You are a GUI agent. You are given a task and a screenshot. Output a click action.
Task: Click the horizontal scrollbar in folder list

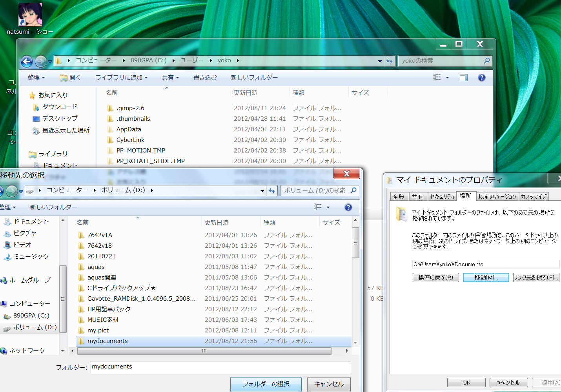[204, 351]
